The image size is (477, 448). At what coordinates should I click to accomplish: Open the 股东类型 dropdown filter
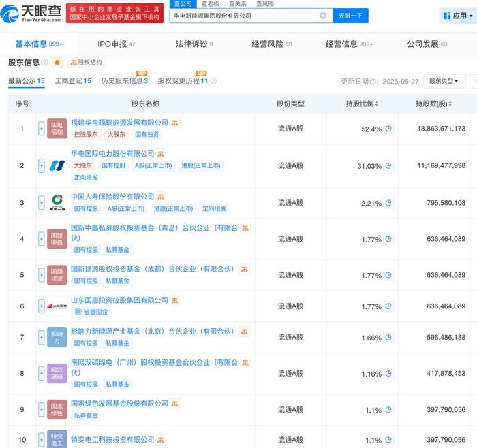444,81
